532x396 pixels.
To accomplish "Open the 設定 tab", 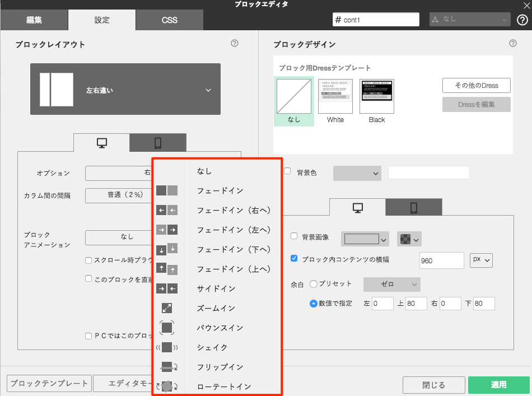I will tap(102, 20).
